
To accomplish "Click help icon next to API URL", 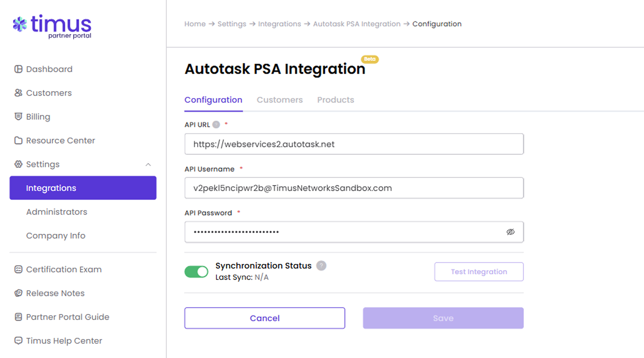I will [216, 125].
